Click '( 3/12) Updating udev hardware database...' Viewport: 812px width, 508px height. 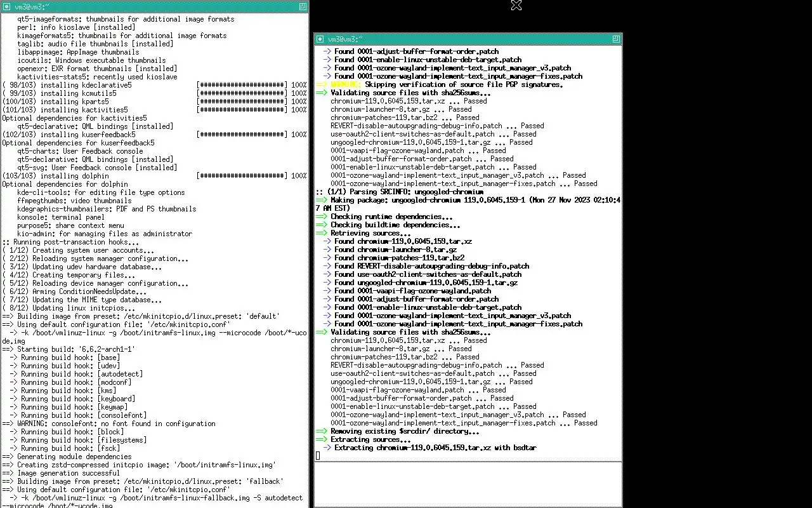[x=84, y=267]
